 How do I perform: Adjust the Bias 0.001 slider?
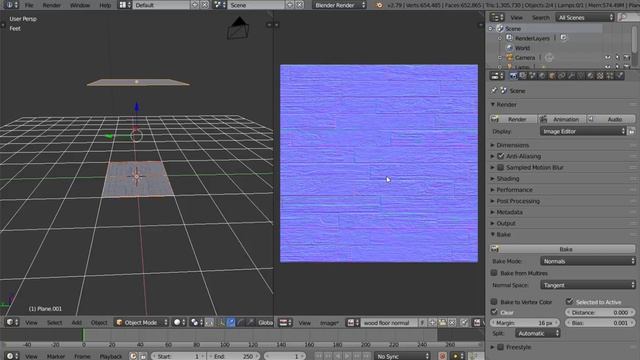tap(600, 323)
